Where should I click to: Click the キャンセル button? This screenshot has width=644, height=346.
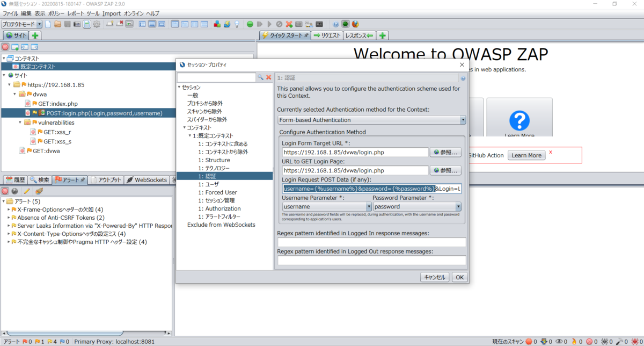[434, 277]
